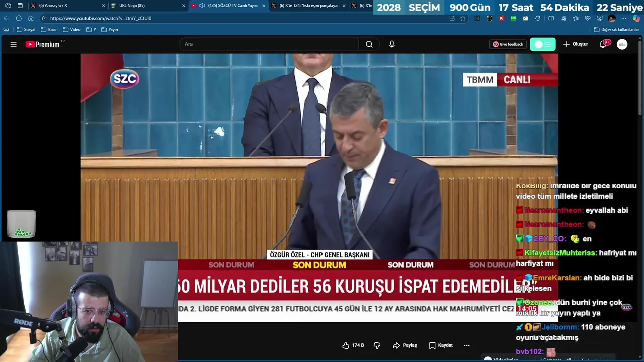
Task: Like the video with 174 B likes
Action: pyautogui.click(x=353, y=345)
